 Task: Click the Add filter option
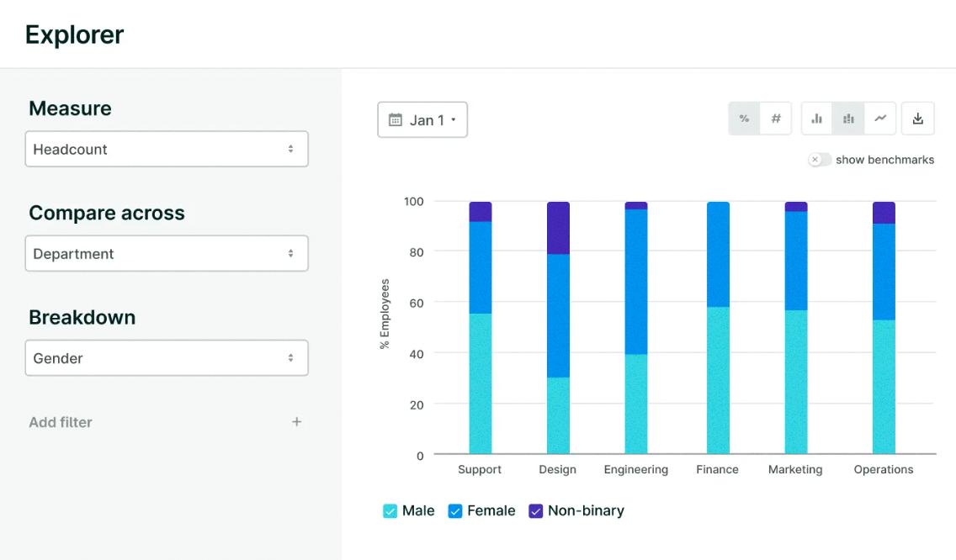[61, 421]
